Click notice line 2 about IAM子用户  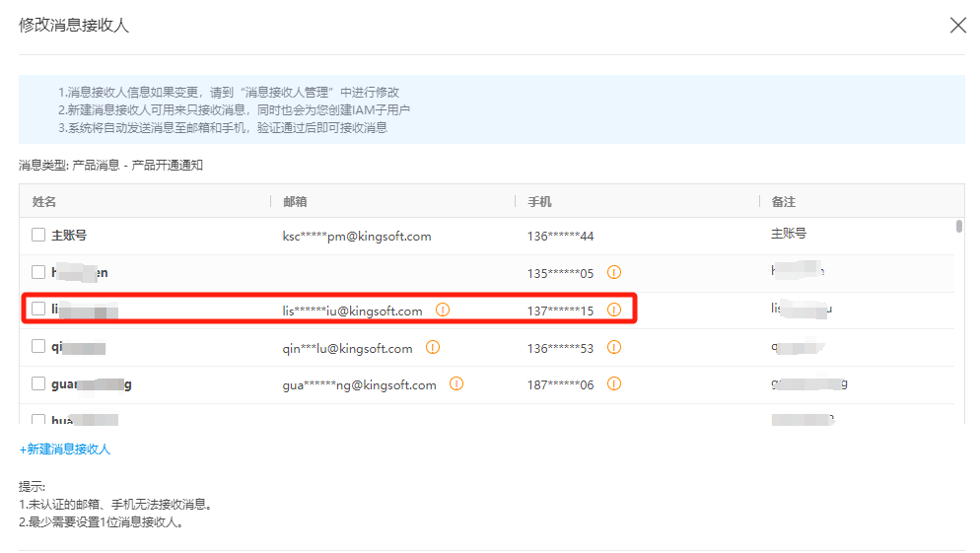point(235,110)
